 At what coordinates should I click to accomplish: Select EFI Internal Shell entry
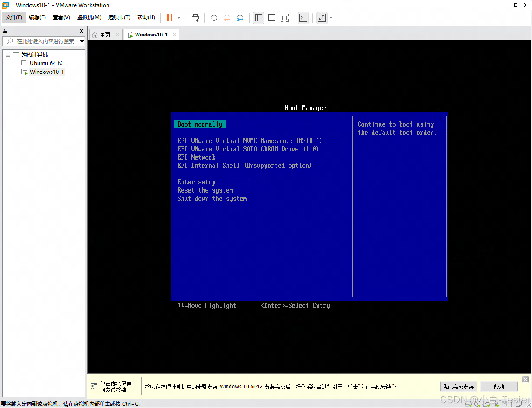[244, 166]
